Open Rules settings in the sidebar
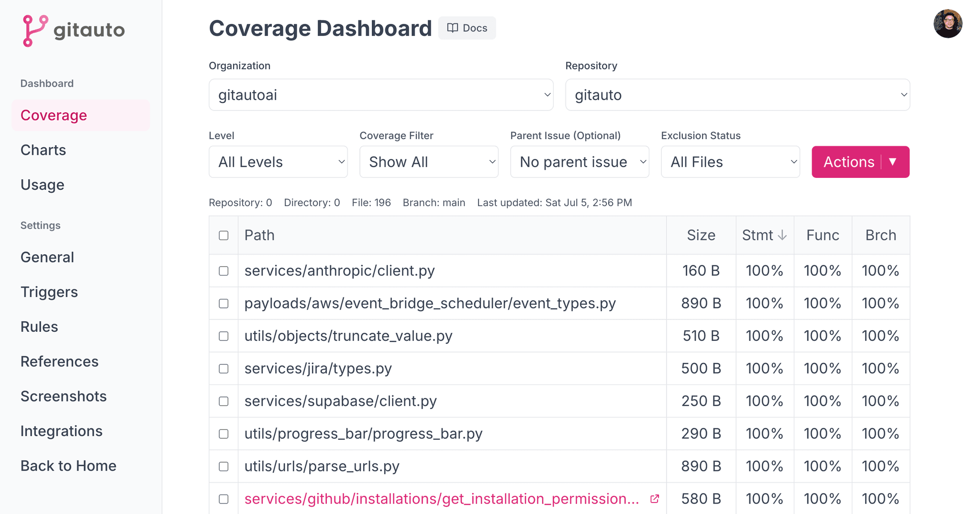The image size is (980, 514). coord(39,327)
